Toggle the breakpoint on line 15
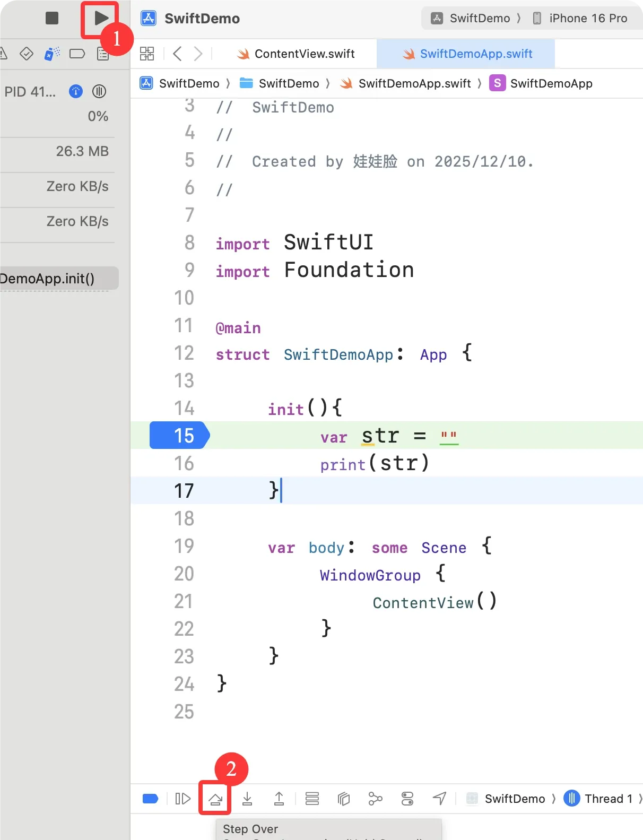This screenshot has width=643, height=840. 179,435
